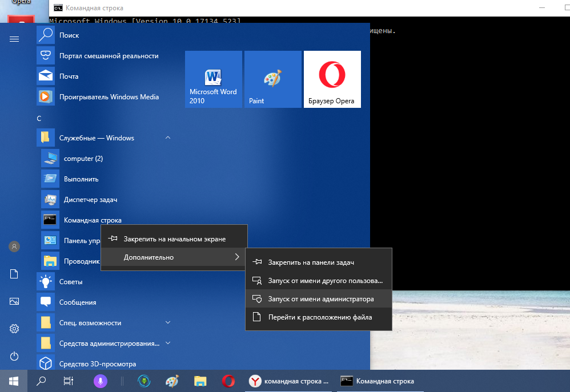The height and width of the screenshot is (392, 570).
Task: Open Mixed Reality Portal headset icon
Action: click(x=46, y=55)
